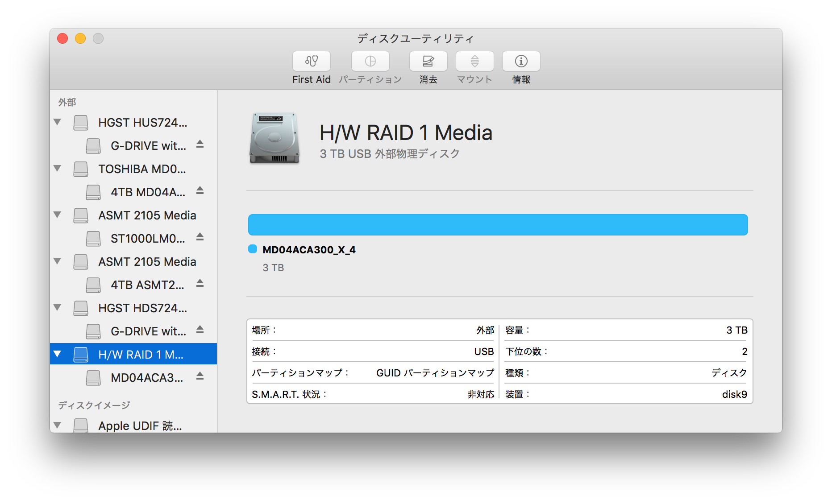832x504 pixels.
Task: Collapse the HGST HDS724 disk tree
Action: (57, 307)
